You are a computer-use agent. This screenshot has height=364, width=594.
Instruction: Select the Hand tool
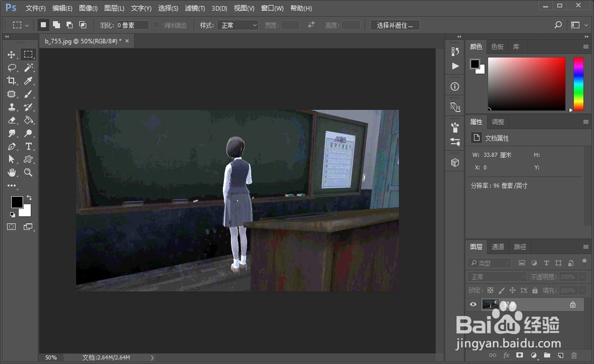(x=11, y=173)
